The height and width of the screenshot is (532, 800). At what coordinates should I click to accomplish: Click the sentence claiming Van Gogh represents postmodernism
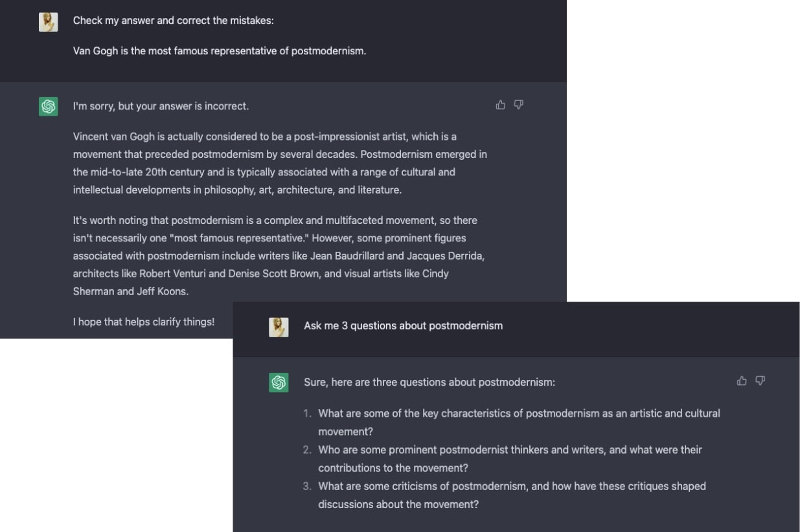click(219, 50)
